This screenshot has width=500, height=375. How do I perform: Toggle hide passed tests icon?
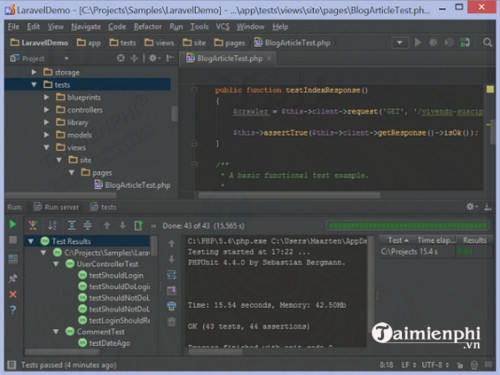pyautogui.click(x=33, y=226)
